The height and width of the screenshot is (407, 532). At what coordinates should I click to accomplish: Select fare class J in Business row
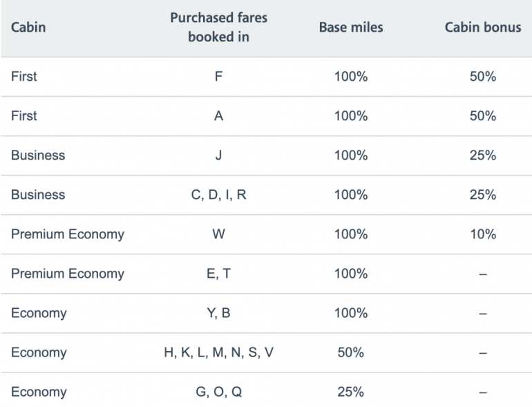[218, 155]
